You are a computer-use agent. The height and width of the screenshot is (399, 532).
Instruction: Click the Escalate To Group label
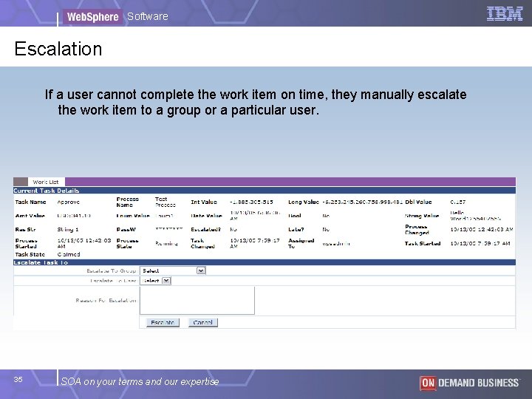[112, 270]
